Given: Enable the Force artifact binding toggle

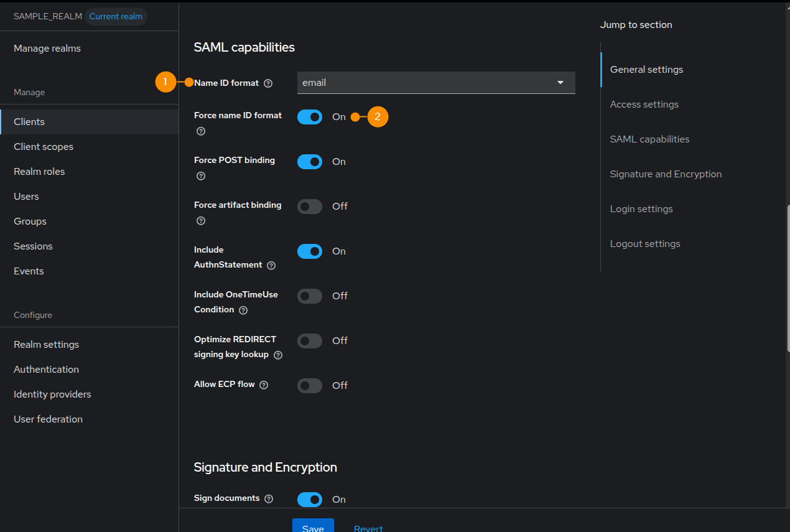Looking at the screenshot, I should tap(310, 207).
